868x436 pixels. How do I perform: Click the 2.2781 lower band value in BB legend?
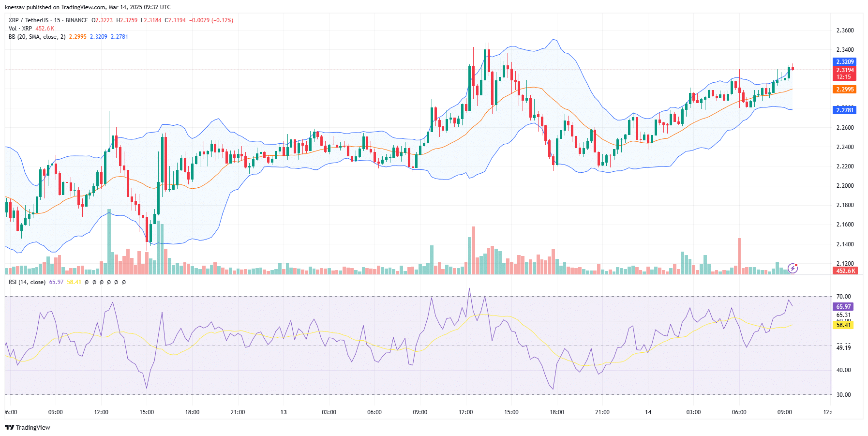point(120,37)
